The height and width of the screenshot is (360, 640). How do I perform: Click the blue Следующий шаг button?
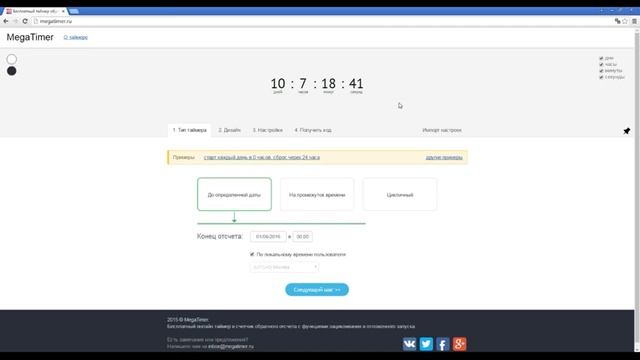(x=317, y=290)
